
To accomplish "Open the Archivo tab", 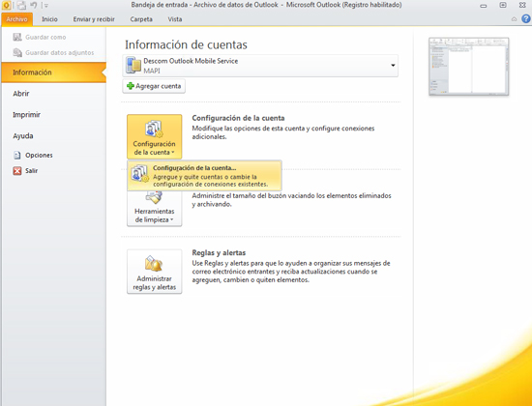I will click(x=16, y=19).
